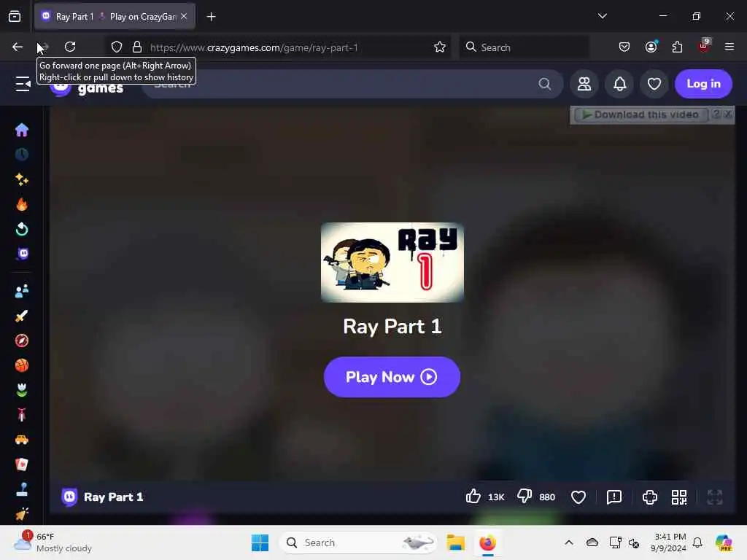Open Windows Start menu

260,542
